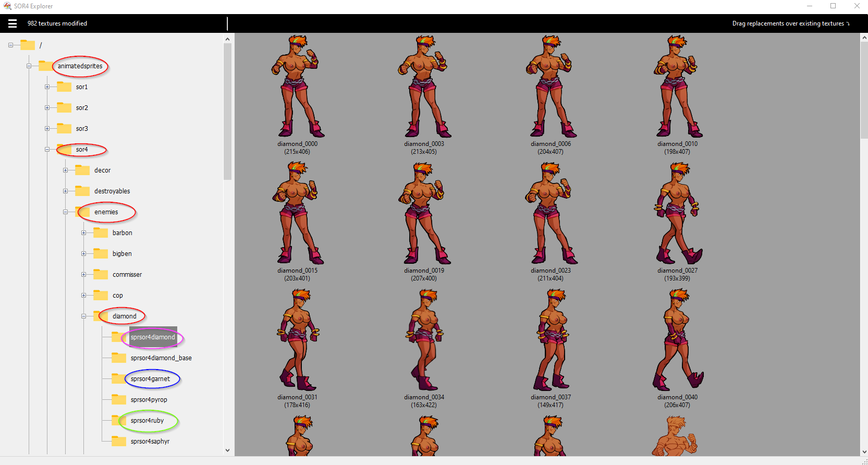
Task: Select the animatedsprites folder label
Action: coord(80,66)
